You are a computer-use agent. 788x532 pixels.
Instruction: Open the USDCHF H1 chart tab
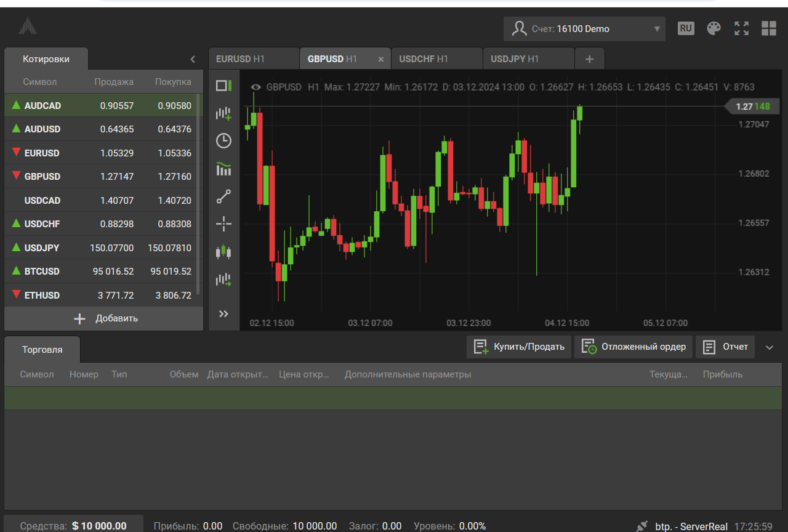tap(437, 59)
